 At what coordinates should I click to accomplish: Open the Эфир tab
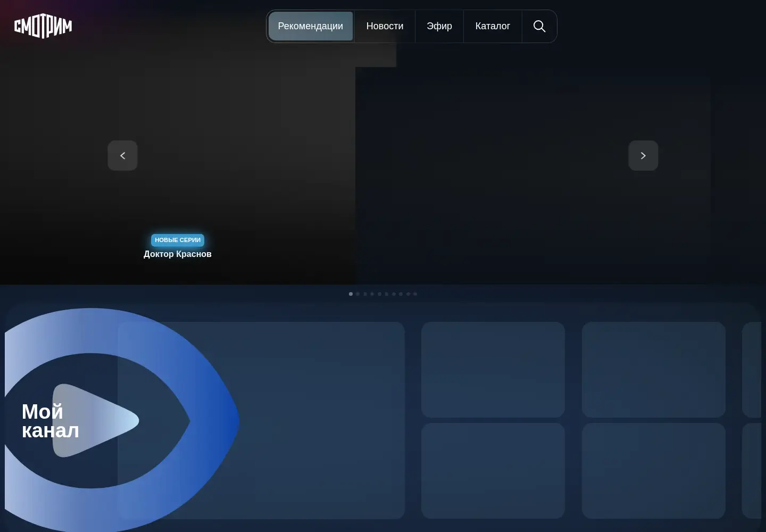(x=439, y=26)
